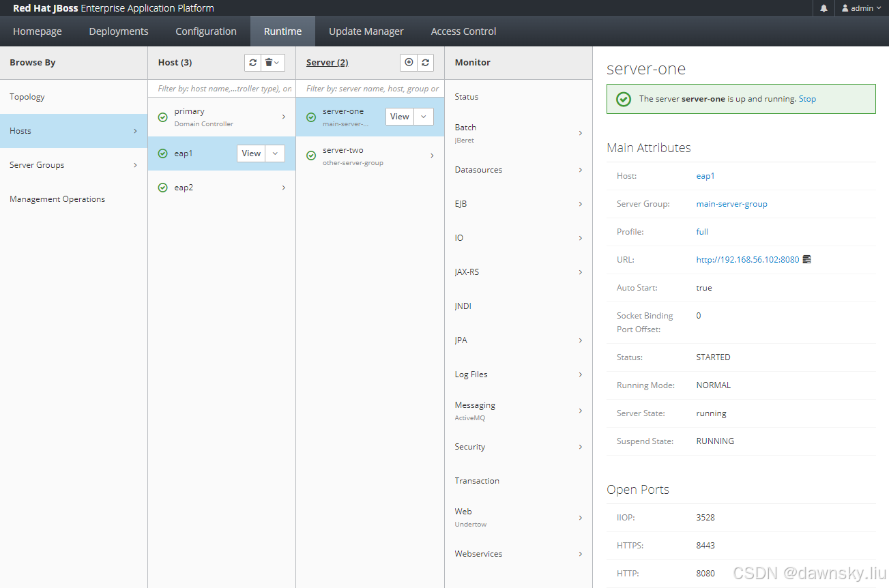Go to the Homepage tab

point(38,31)
